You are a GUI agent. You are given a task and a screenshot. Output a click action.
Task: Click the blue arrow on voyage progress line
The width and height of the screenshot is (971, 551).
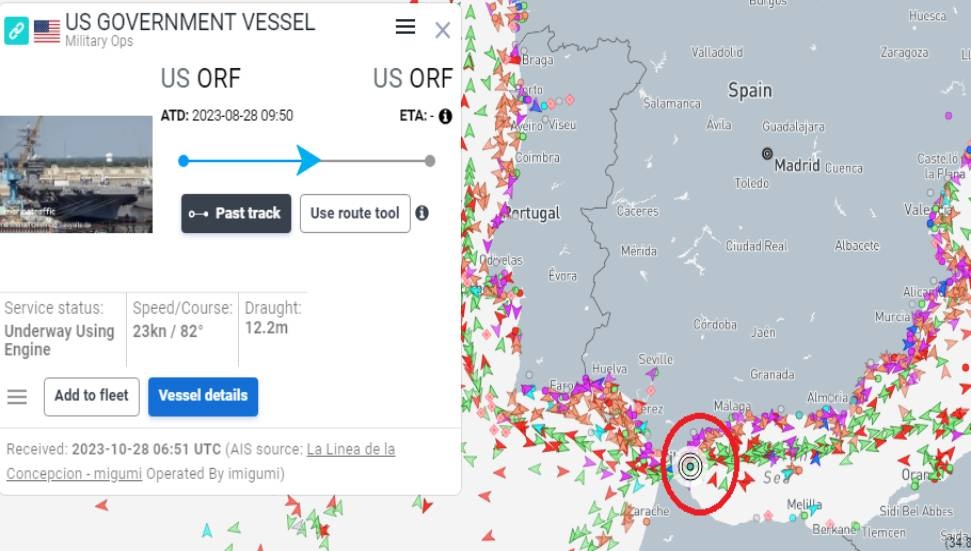pyautogui.click(x=308, y=160)
